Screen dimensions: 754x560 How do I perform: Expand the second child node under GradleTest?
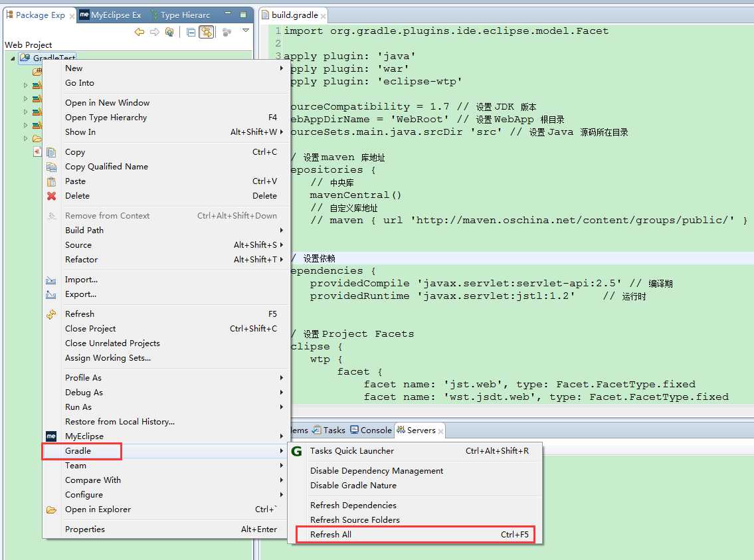tap(25, 98)
